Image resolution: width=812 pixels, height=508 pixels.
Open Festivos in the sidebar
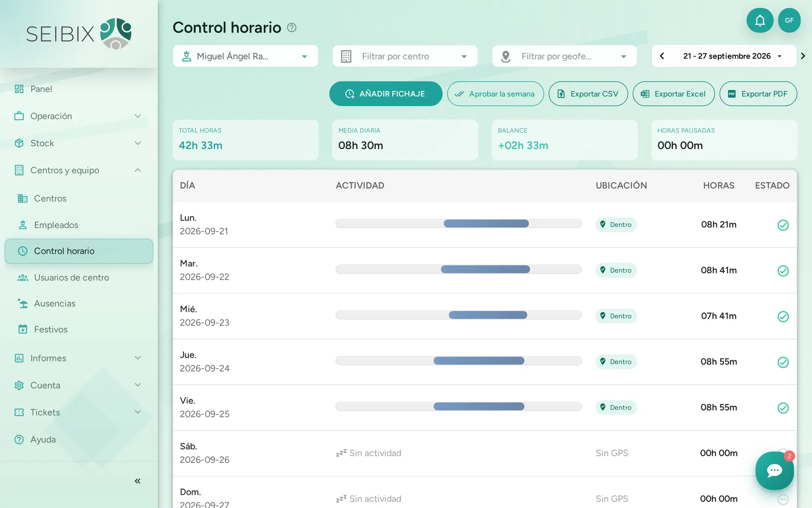(78, 330)
